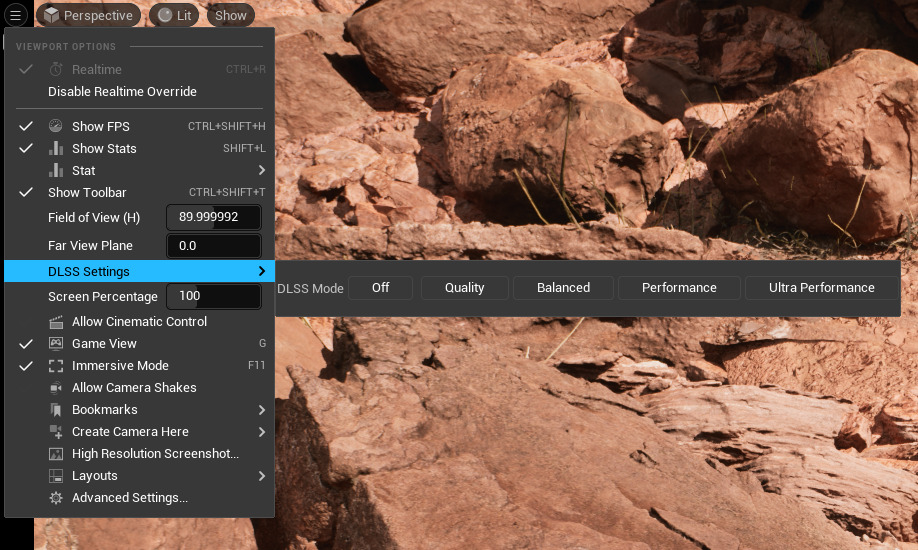Select the Show Toolbar menu entry
This screenshot has height=550, width=918.
click(x=139, y=192)
